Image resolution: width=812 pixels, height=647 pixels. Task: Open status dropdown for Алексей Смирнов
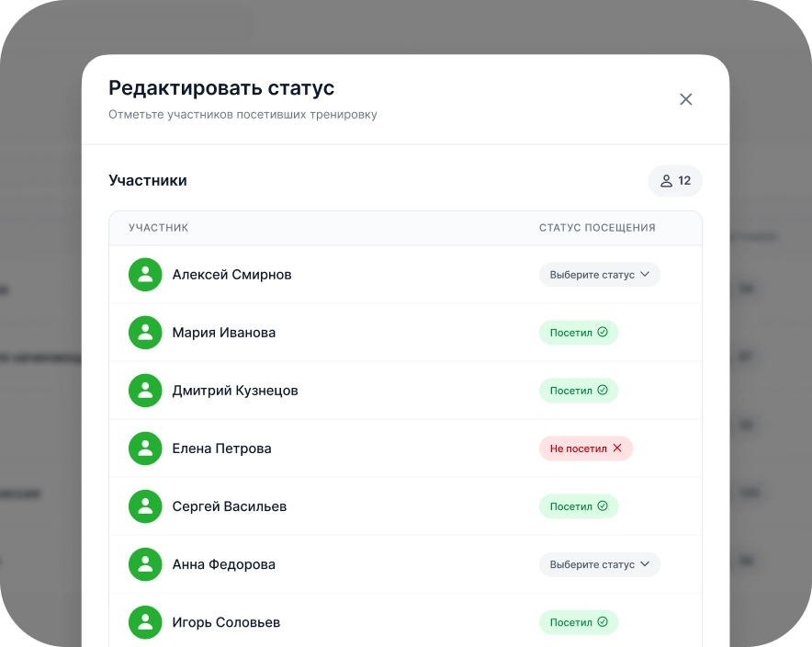[x=600, y=275]
